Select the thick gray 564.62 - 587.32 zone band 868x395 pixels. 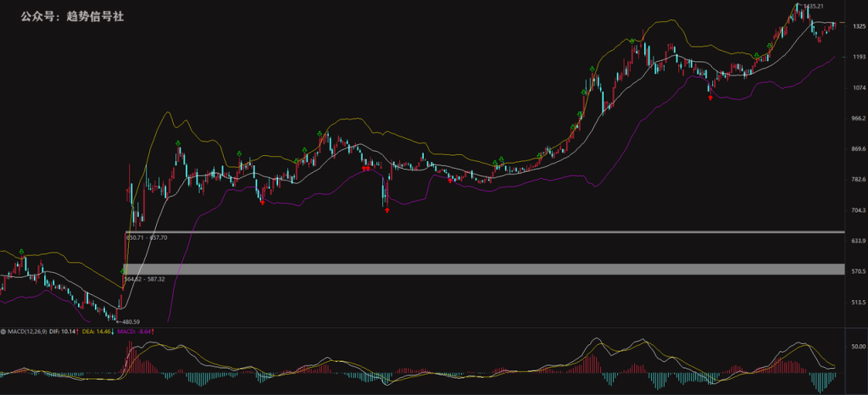pyautogui.click(x=485, y=270)
